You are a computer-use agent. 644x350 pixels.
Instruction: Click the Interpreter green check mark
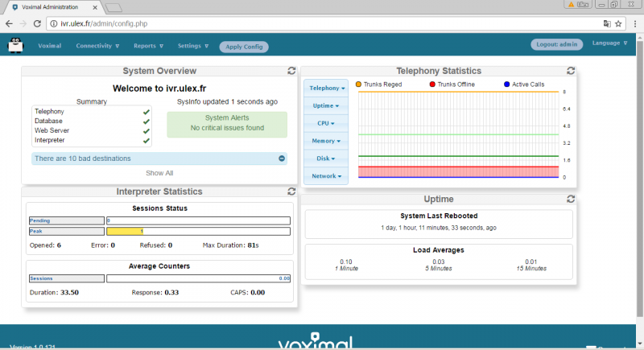click(147, 140)
